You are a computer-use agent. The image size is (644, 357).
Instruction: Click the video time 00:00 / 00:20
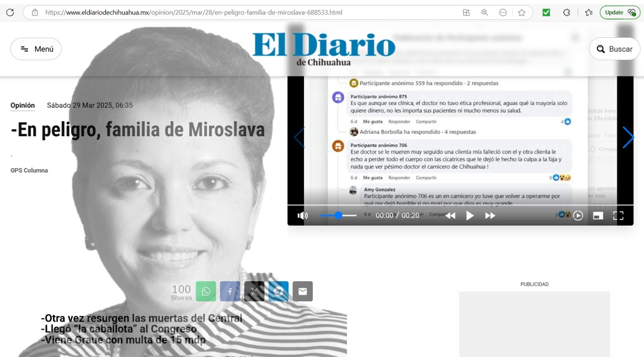tap(397, 216)
